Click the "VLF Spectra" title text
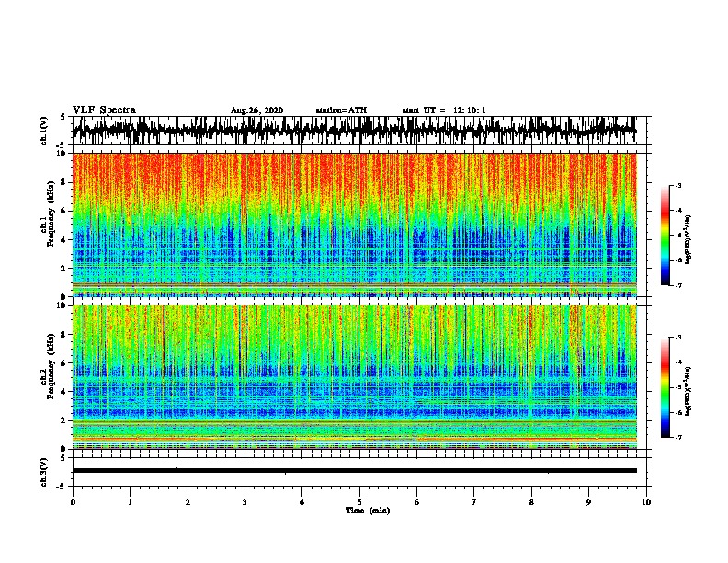The image size is (728, 563). pos(104,109)
